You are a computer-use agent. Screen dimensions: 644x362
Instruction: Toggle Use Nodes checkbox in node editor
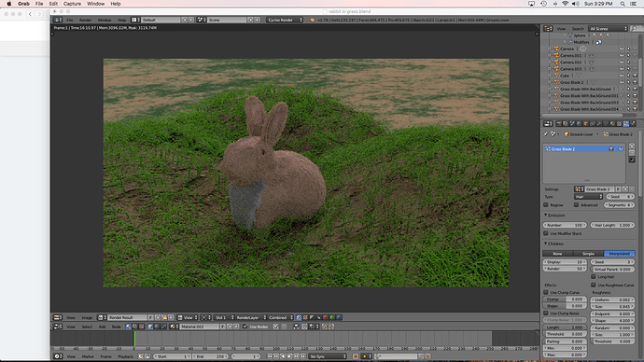coord(245,327)
